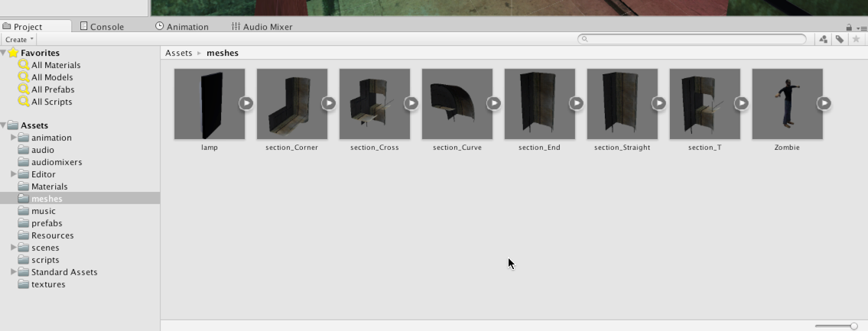Toggle the Project panel lock icon
This screenshot has width=868, height=331.
pos(849,27)
